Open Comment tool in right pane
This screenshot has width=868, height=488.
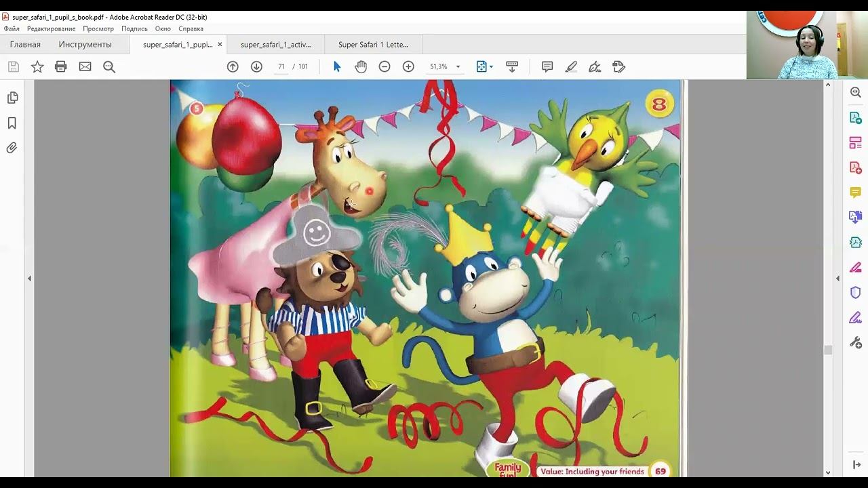coord(856,192)
